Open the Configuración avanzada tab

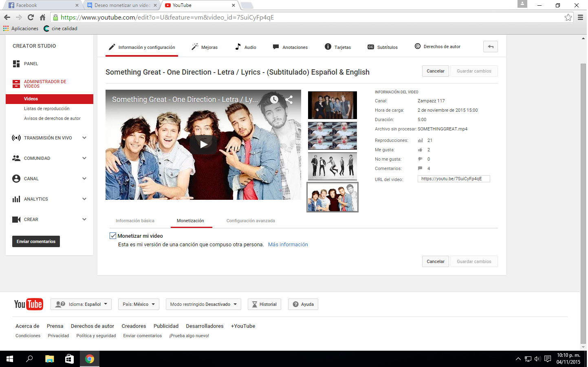pyautogui.click(x=251, y=221)
